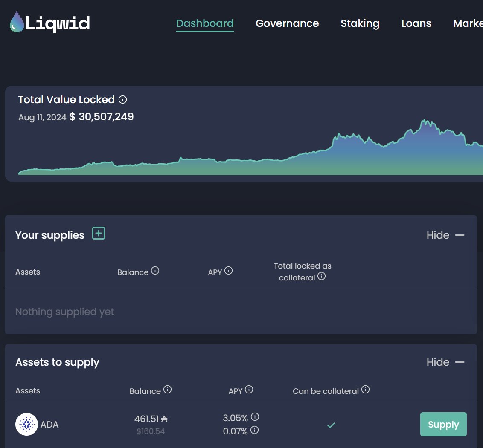Open Total locked as collateral info icon

point(321,276)
